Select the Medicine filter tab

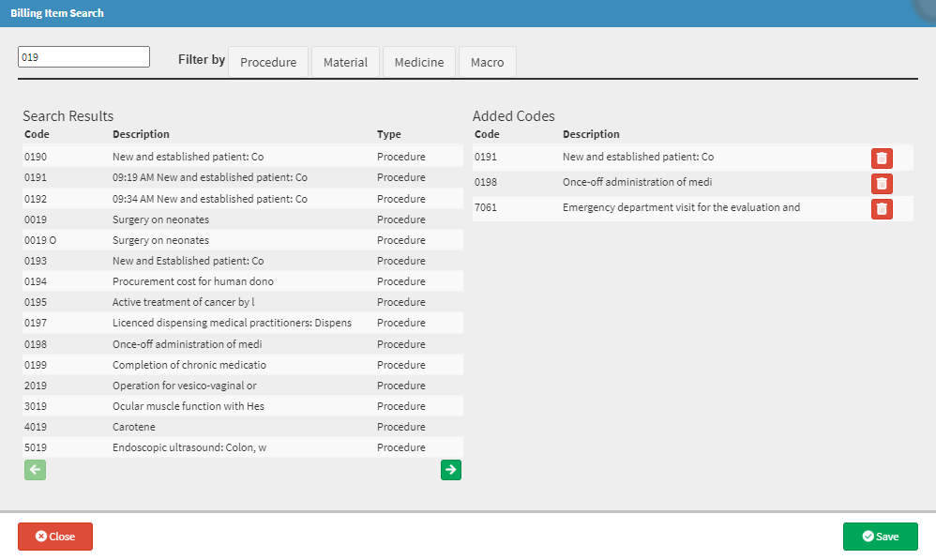(419, 62)
